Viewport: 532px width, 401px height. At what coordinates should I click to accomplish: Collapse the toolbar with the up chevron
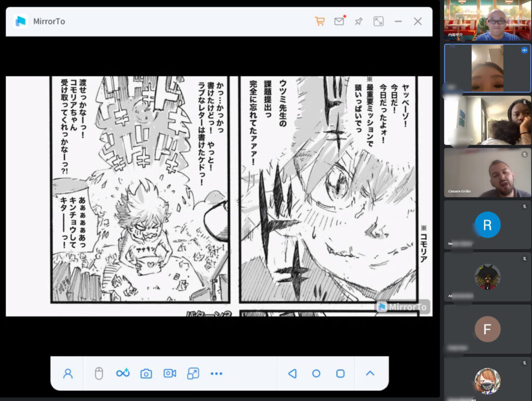pos(370,373)
